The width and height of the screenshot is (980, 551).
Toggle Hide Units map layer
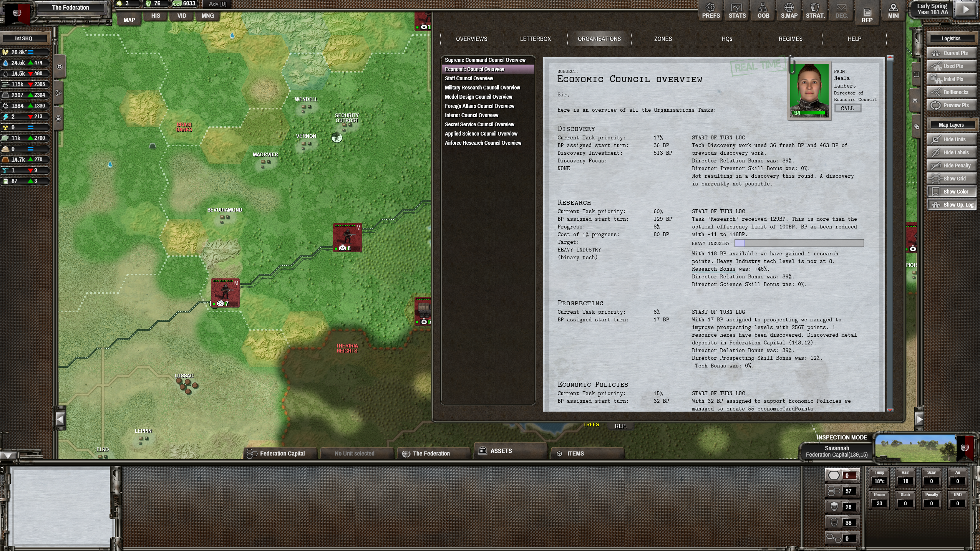[952, 139]
